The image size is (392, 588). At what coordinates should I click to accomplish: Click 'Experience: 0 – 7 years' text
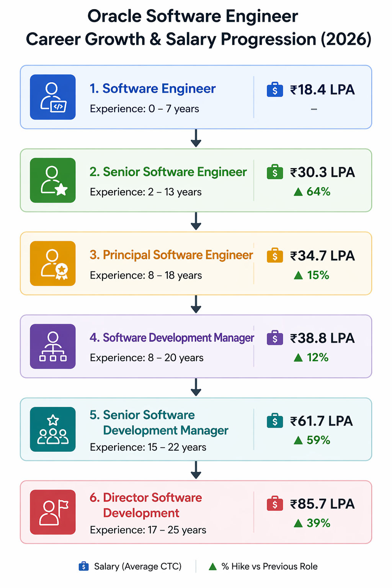click(x=144, y=109)
